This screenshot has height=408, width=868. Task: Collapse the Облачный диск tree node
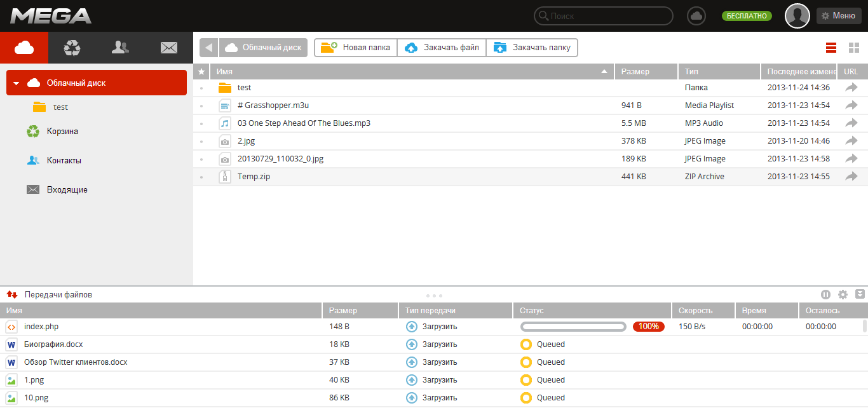[x=16, y=83]
